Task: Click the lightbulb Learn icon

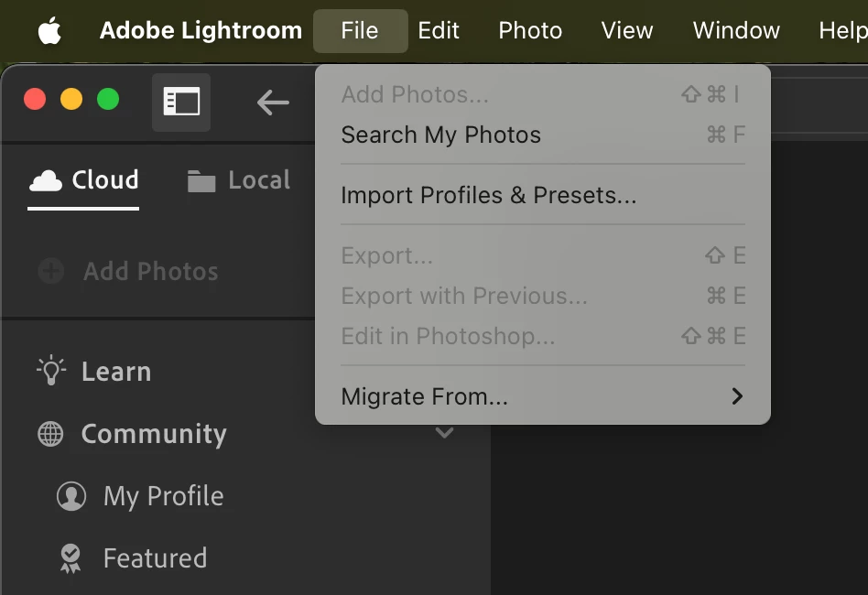Action: (51, 370)
